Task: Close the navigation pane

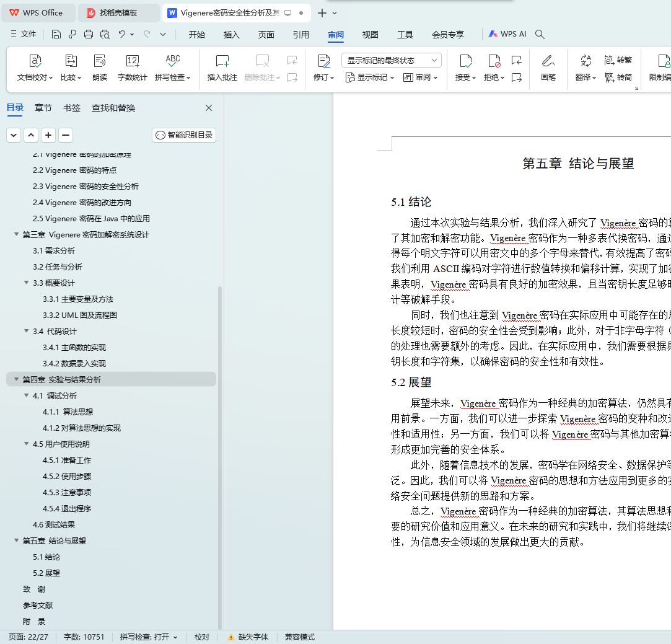Action: pos(209,108)
